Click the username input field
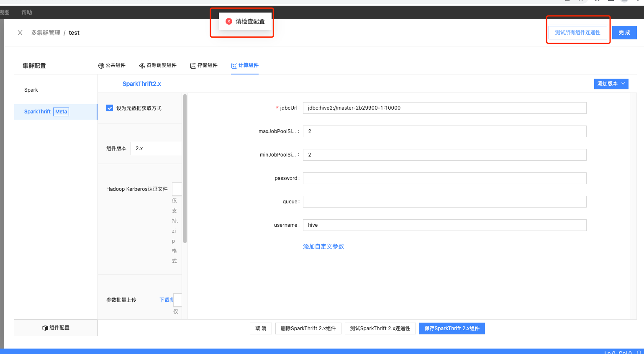Viewport: 644px width, 354px height. click(x=445, y=225)
